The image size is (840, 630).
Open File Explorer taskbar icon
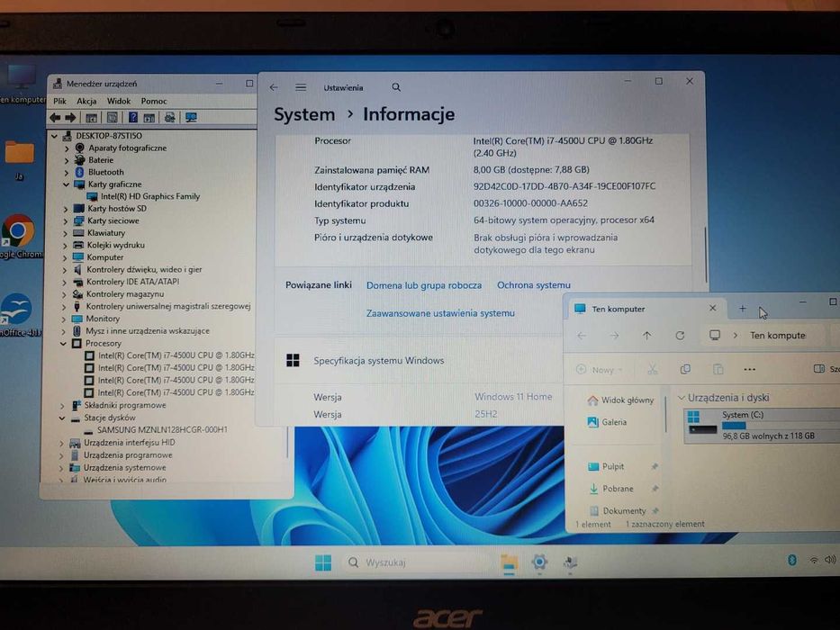pos(509,563)
